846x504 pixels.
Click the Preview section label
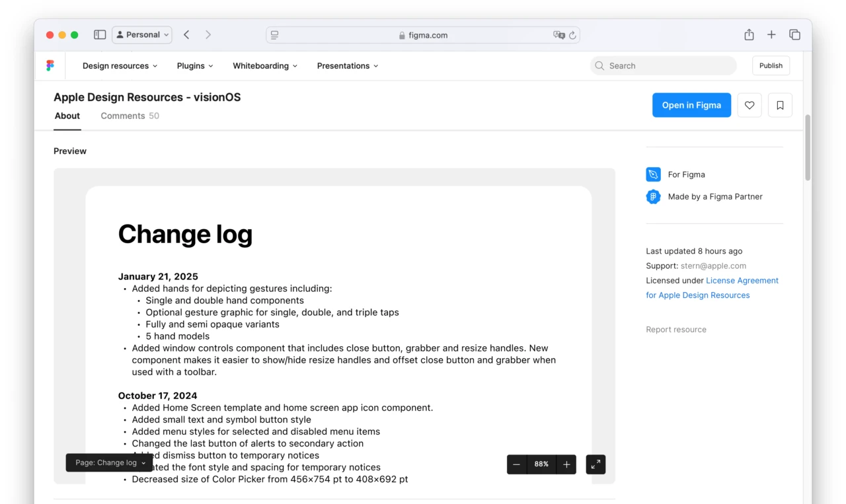click(70, 151)
